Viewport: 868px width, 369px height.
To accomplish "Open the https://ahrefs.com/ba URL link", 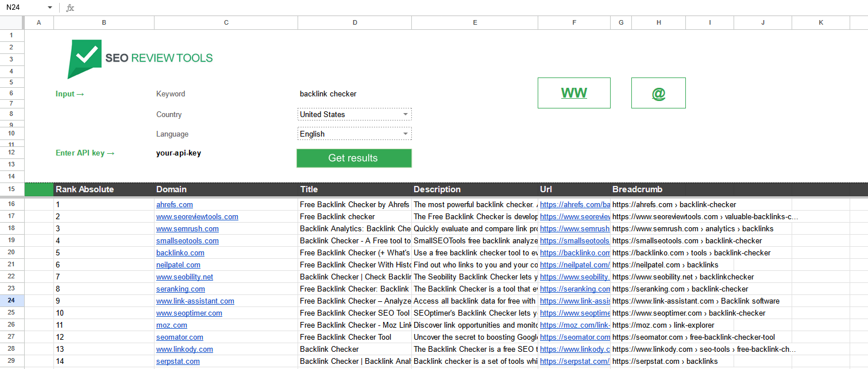I will (x=575, y=204).
